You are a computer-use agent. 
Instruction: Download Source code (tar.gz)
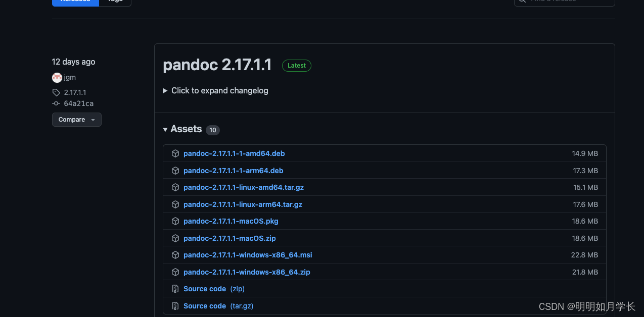coord(218,306)
